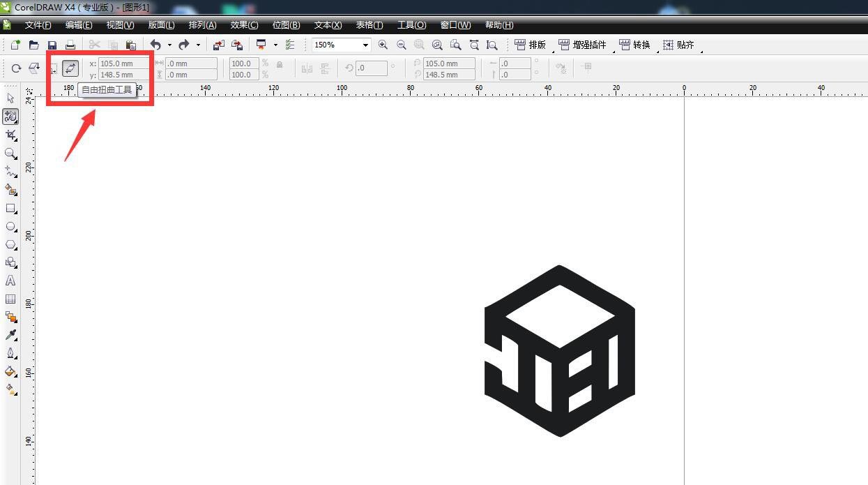Click the 排版 toolbar button
868x485 pixels.
coord(531,45)
